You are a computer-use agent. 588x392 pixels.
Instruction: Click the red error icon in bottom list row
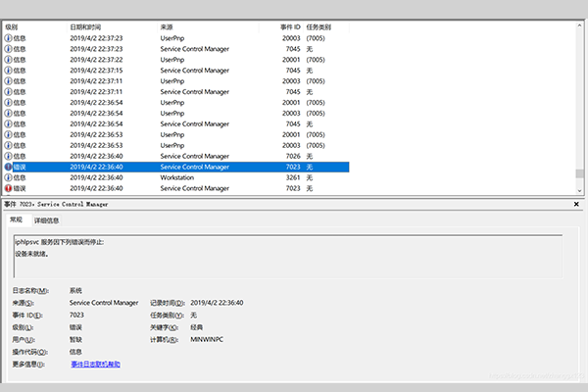[9, 188]
